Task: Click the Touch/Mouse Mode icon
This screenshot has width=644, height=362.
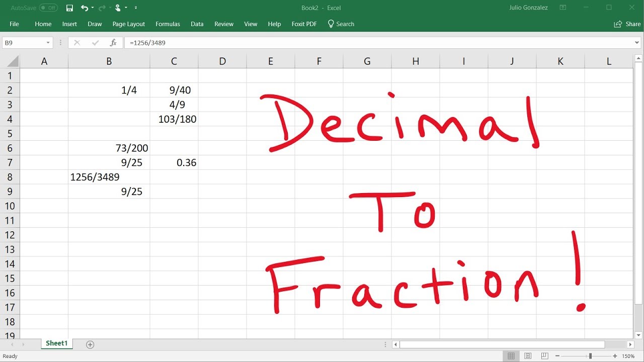Action: pos(118,8)
